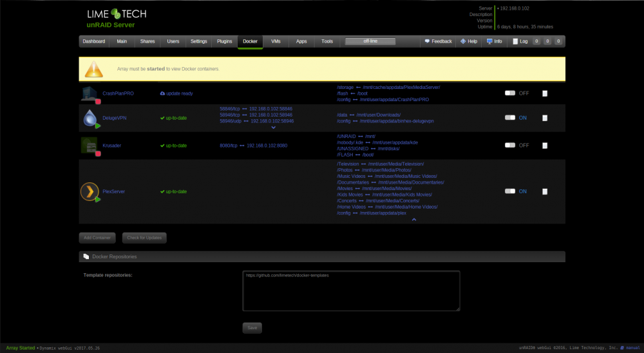
Task: Click the /mnt/user/Media/Movies/ path
Action: [386, 189]
